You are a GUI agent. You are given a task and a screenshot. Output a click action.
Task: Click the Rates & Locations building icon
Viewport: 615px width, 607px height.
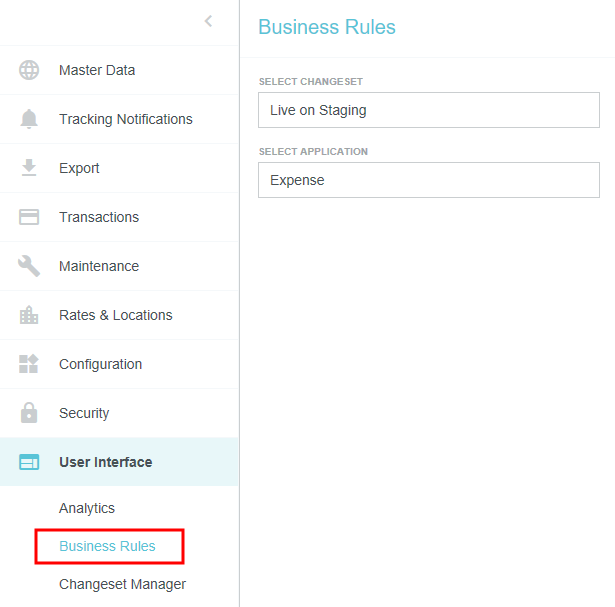(x=29, y=315)
